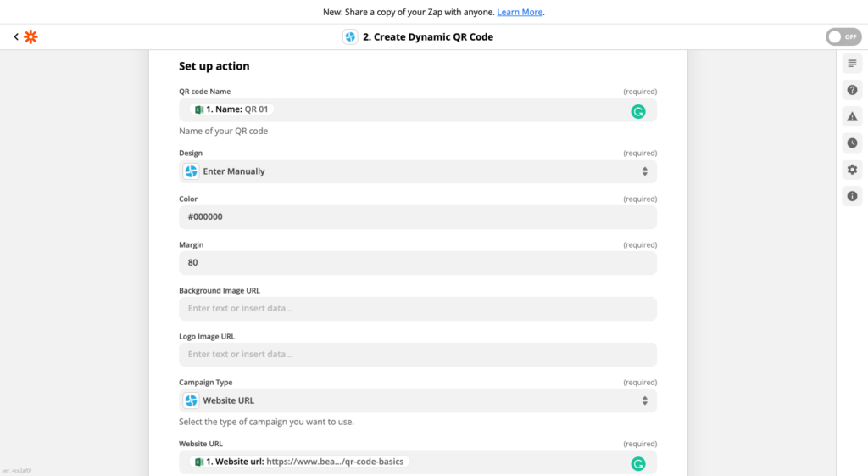
Task: Click the Color field with #000000
Action: tap(417, 217)
